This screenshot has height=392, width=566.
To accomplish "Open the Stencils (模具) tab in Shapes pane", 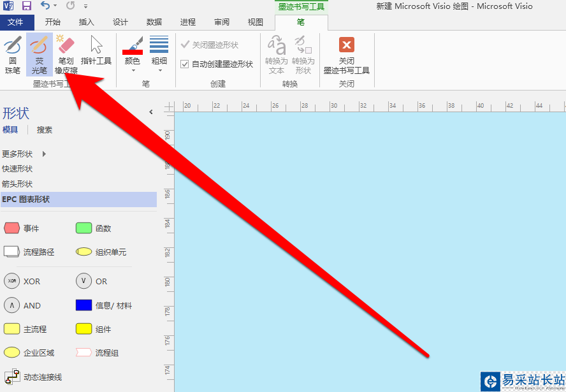I will pyautogui.click(x=10, y=130).
